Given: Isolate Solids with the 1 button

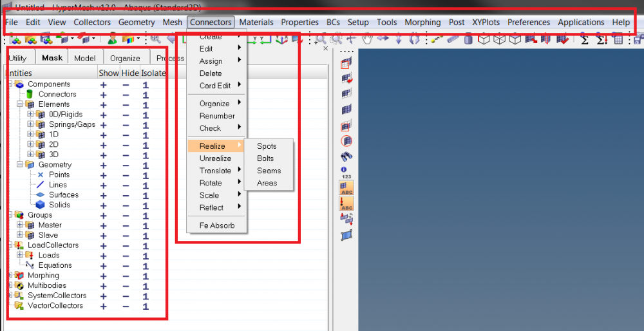Looking at the screenshot, I should click(146, 205).
